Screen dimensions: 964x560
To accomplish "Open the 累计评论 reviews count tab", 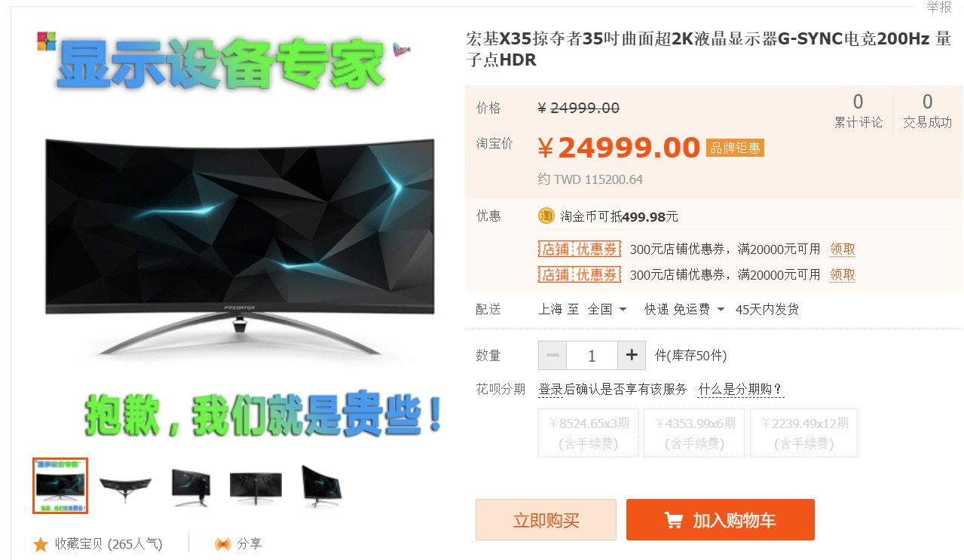I will tap(858, 111).
